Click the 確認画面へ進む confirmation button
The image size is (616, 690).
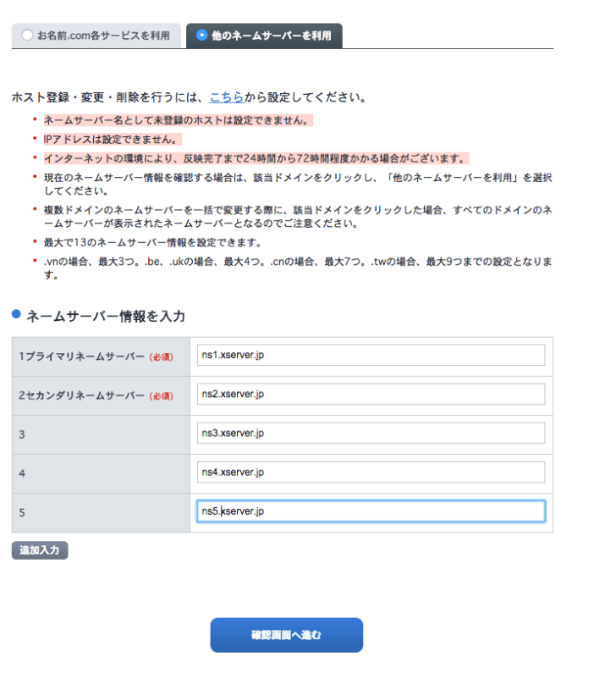coord(287,635)
